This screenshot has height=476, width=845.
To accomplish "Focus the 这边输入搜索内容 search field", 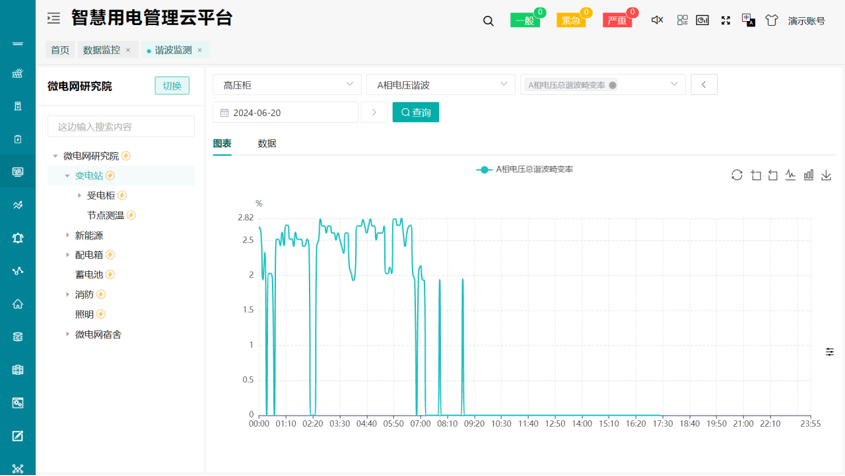I will [121, 127].
